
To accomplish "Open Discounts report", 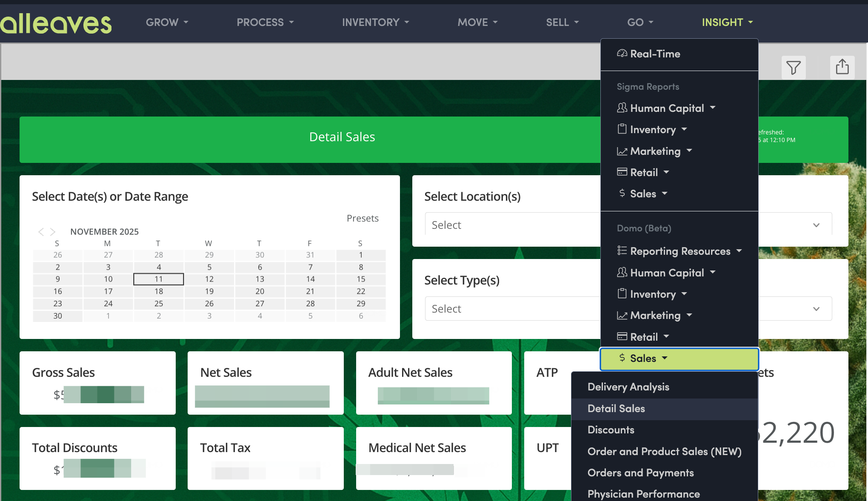I will point(611,430).
